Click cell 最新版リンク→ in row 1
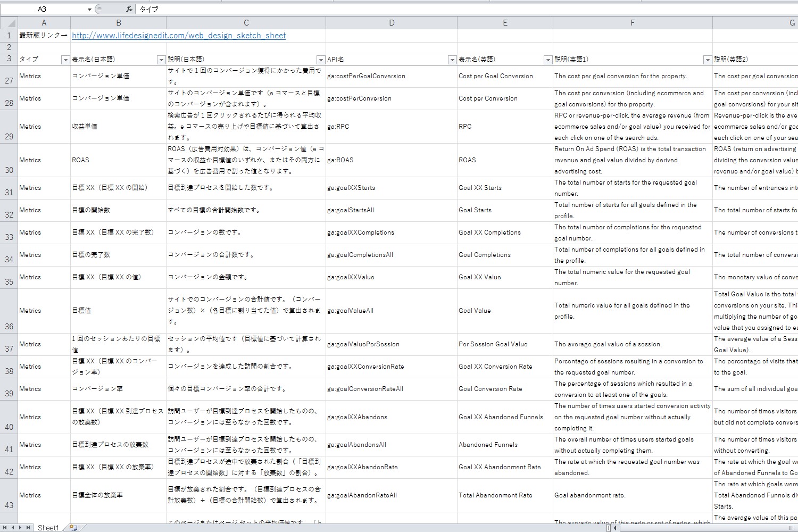The image size is (798, 532). coord(44,36)
